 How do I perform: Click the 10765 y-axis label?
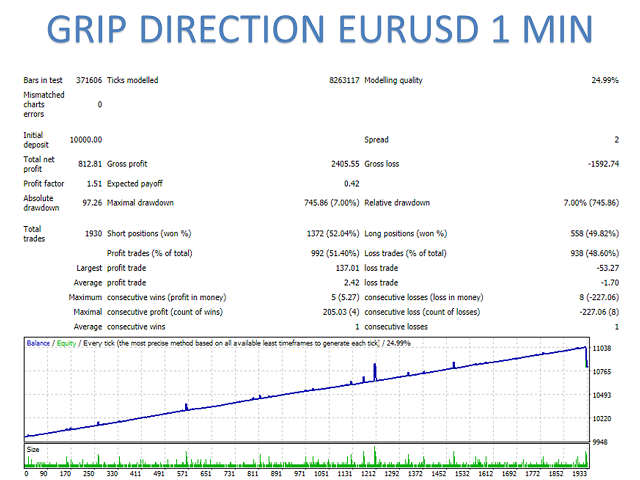602,371
